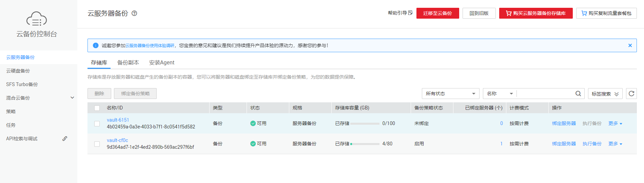The height and width of the screenshot is (183, 644).
Task: Open 更多 dropdown for vault-cf0c
Action: click(x=615, y=144)
